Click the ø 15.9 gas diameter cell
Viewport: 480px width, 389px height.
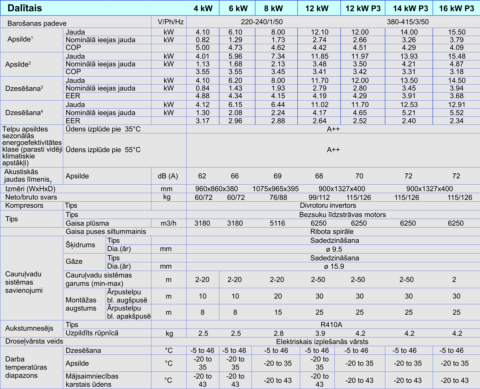tap(334, 266)
